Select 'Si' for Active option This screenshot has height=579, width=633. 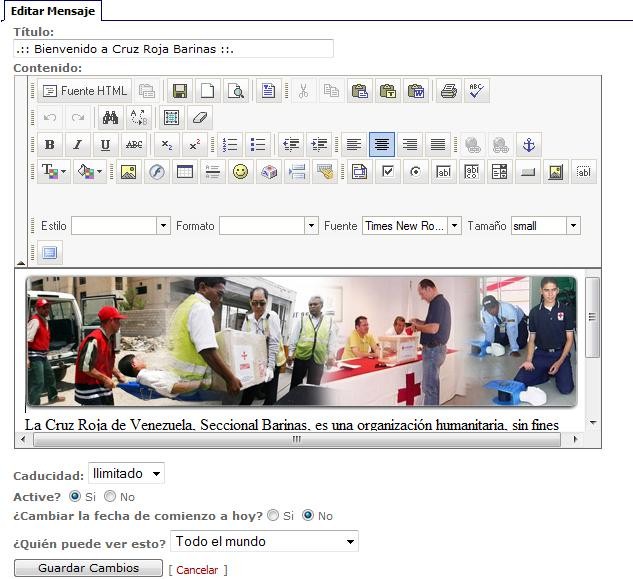click(75, 497)
